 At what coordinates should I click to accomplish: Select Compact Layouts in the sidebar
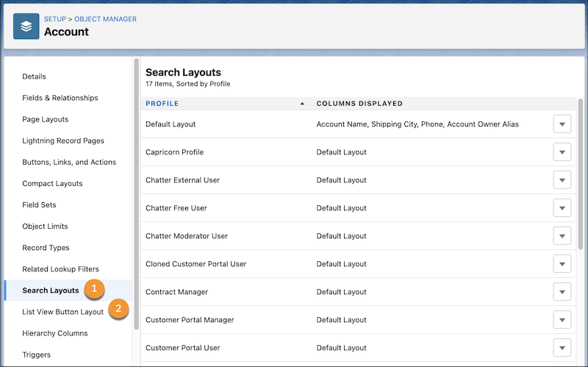coord(52,183)
